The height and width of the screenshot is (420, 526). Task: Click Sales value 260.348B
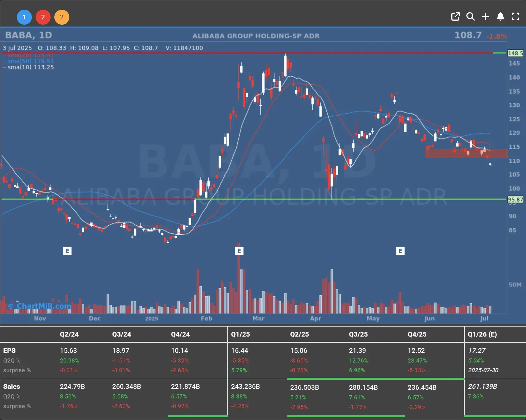click(x=127, y=387)
